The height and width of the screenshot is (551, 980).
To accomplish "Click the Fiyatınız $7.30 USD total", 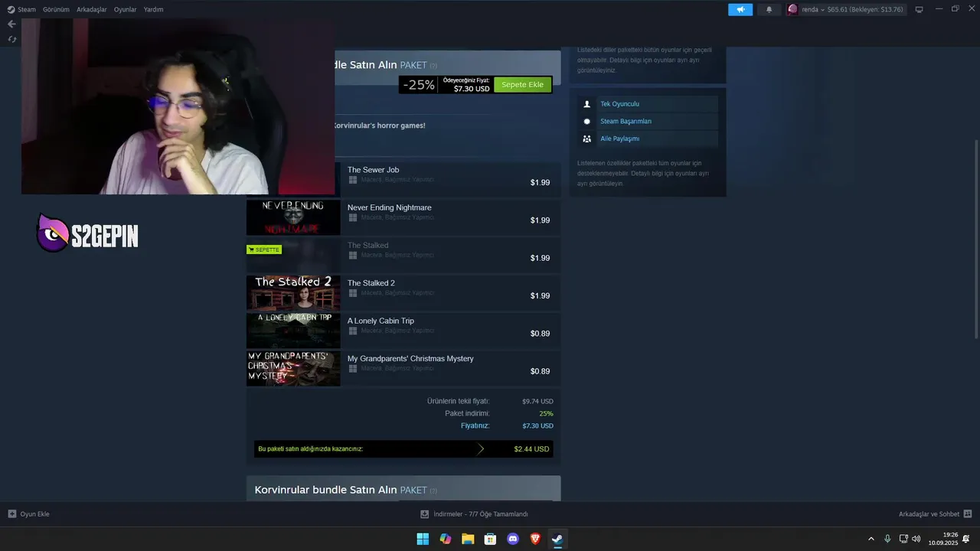I will [x=537, y=425].
